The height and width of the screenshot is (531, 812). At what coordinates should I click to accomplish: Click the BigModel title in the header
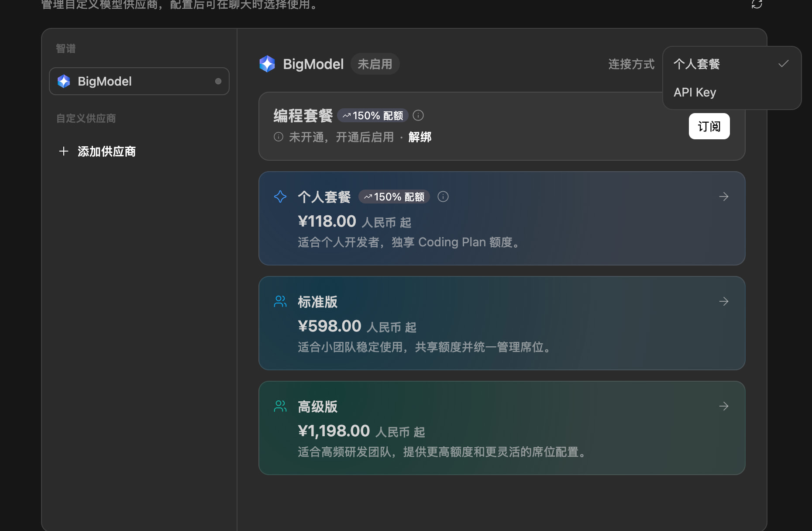point(313,64)
